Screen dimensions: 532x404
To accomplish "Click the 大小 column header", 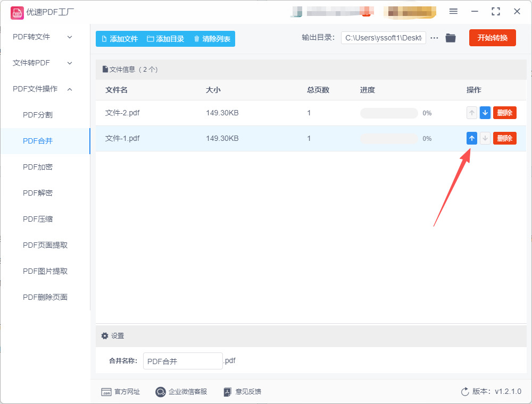I will tap(213, 90).
